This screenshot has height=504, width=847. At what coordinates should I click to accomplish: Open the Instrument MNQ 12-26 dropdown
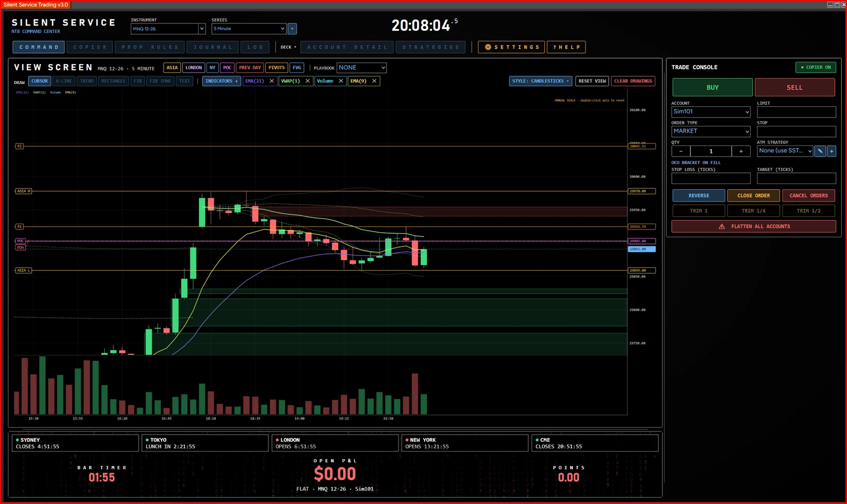coord(168,29)
